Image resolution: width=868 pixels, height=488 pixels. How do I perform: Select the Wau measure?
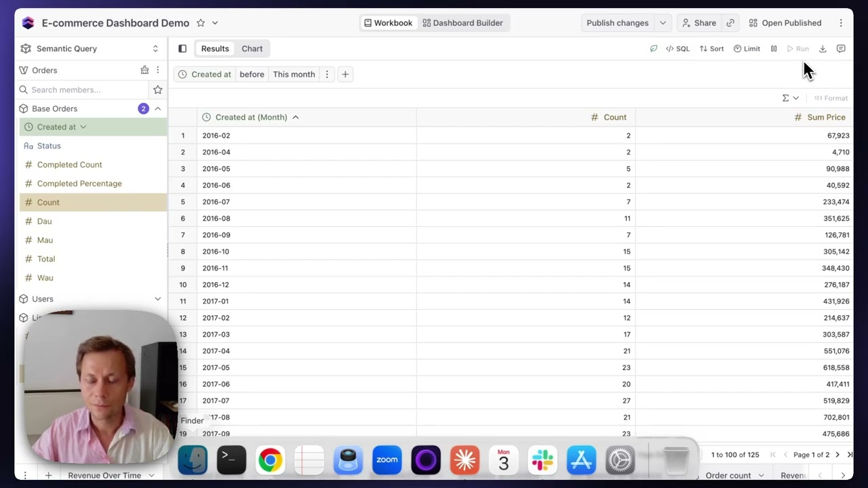tap(93, 278)
